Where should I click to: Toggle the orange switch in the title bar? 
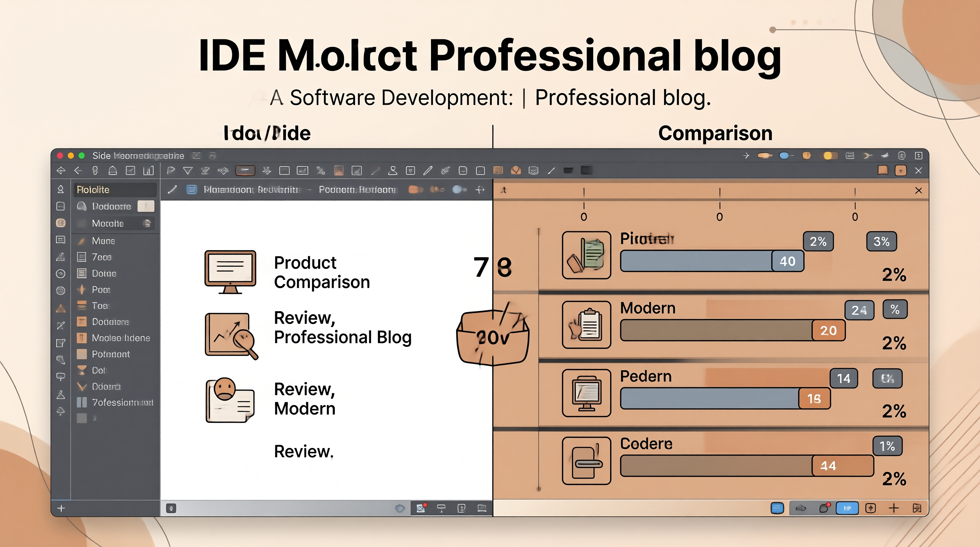[765, 156]
